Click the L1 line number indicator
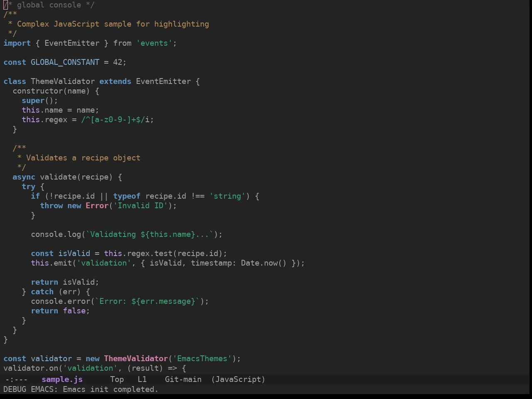The width and height of the screenshot is (532, 399). pyautogui.click(x=142, y=379)
